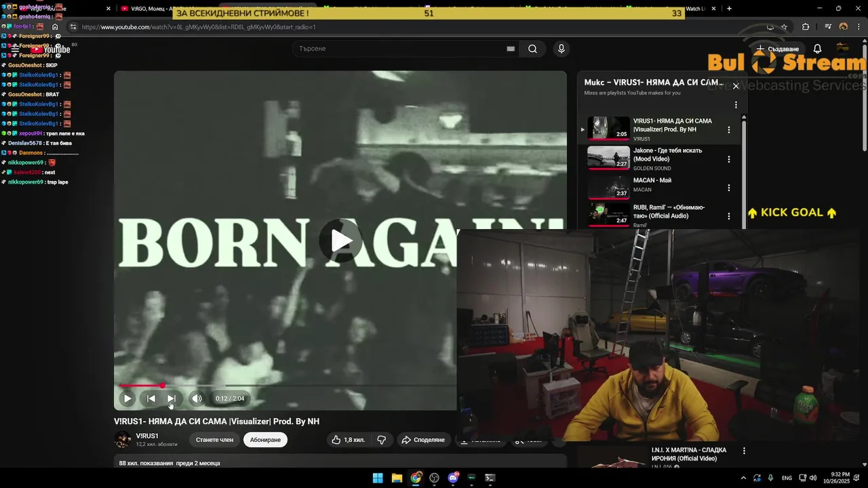This screenshot has height=488, width=868.
Task: Switch to Chrome in the taskbar
Action: tap(416, 478)
